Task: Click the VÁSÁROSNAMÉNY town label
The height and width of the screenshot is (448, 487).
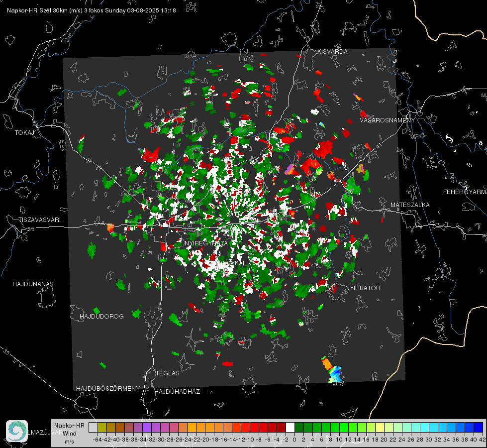Action: pos(388,120)
